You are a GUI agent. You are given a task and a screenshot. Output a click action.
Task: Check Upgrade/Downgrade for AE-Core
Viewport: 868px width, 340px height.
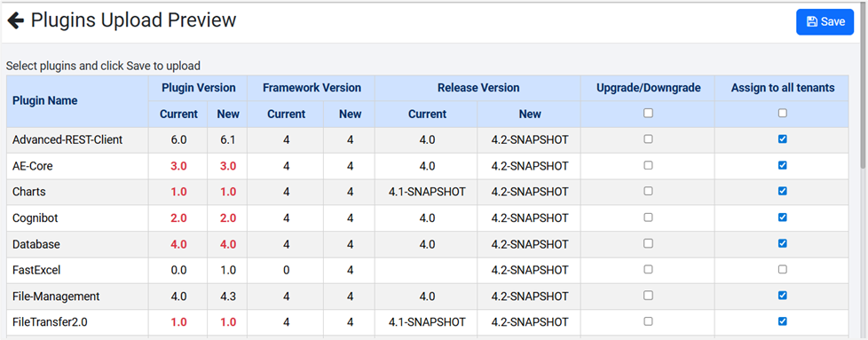[648, 166]
